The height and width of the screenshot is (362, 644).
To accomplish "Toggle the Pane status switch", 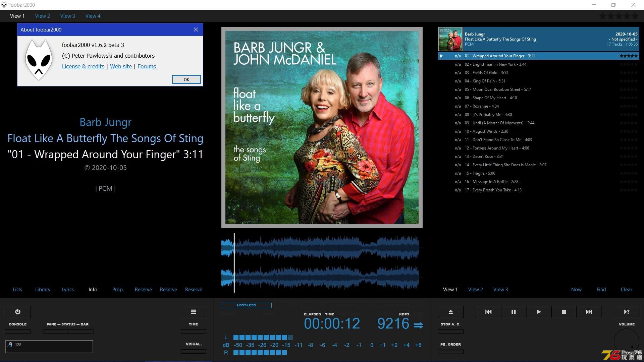I will [x=55, y=331].
